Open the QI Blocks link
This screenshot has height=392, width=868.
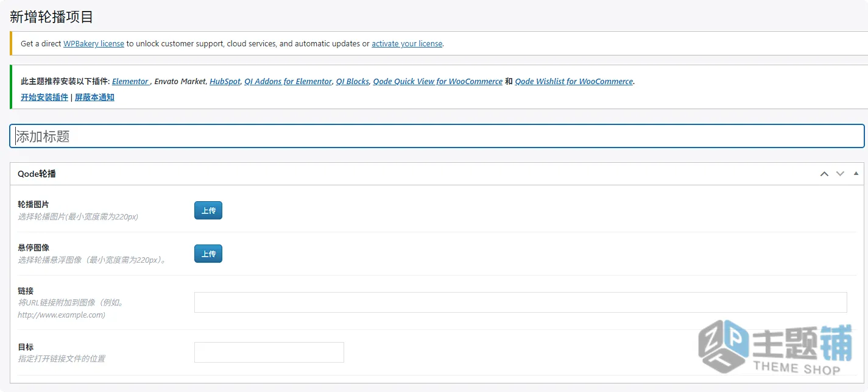pyautogui.click(x=353, y=82)
